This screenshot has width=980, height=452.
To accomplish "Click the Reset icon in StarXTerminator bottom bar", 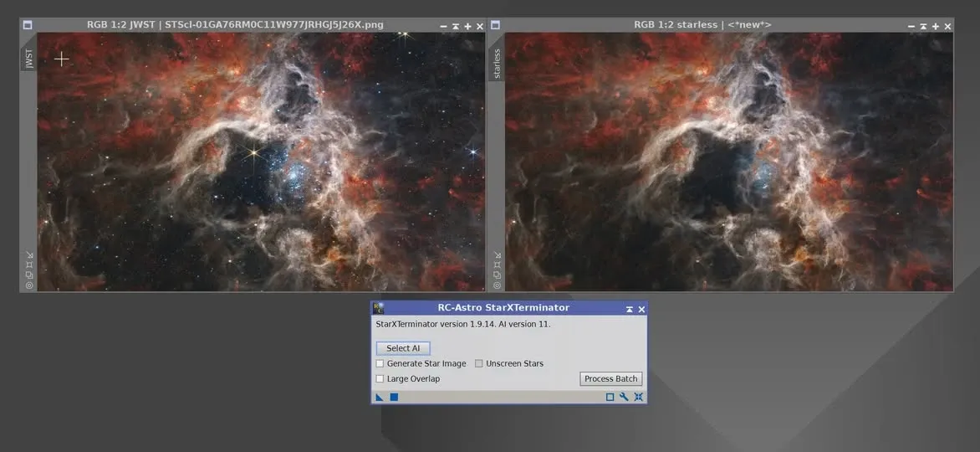I will pyautogui.click(x=638, y=397).
